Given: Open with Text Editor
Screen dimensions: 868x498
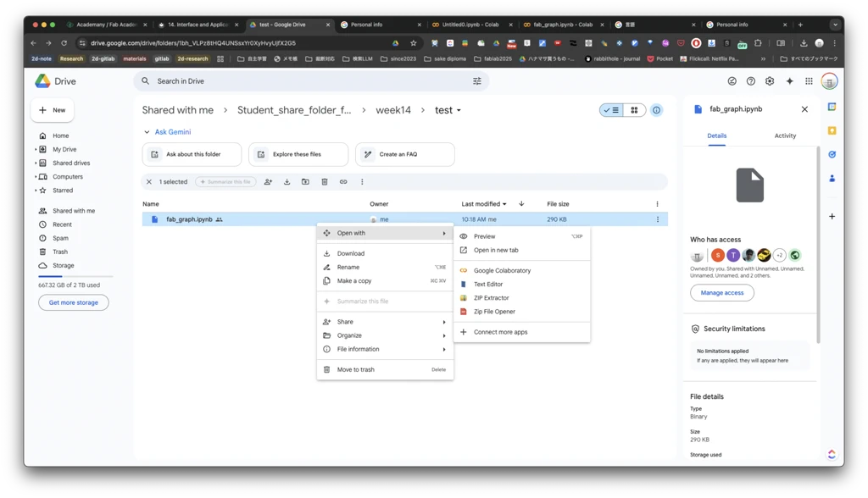Looking at the screenshot, I should tap(522, 285).
